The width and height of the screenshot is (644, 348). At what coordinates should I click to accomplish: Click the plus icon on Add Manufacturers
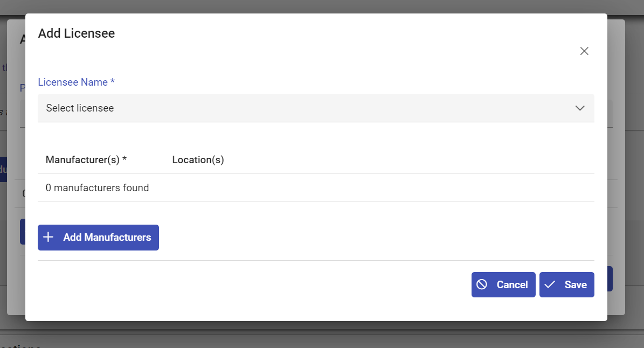click(x=49, y=238)
